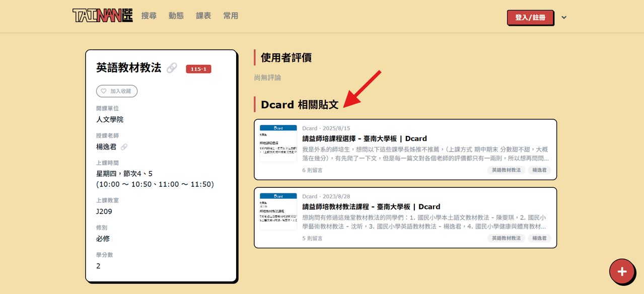Open the 課表 nav item
Viewport: 644px width, 294px height.
203,16
